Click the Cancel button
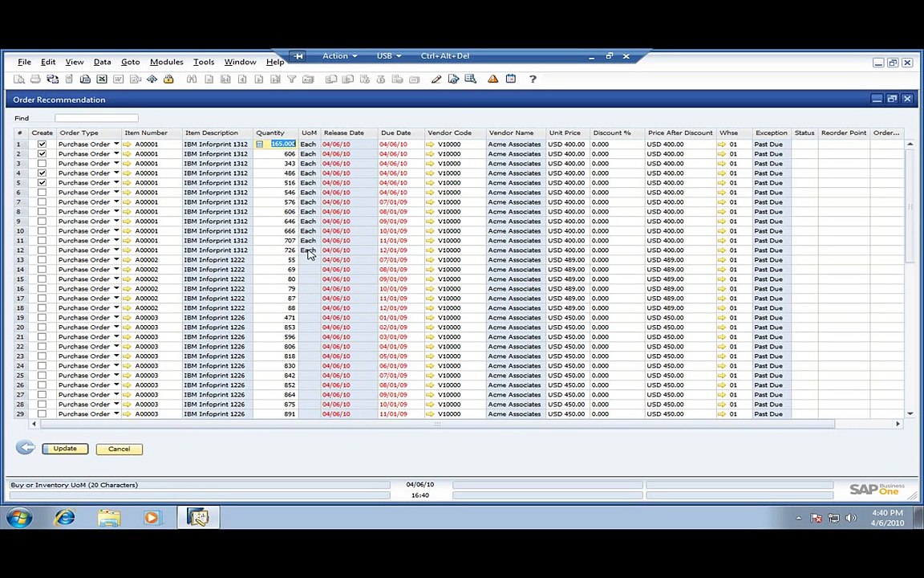924x578 pixels. coord(119,449)
